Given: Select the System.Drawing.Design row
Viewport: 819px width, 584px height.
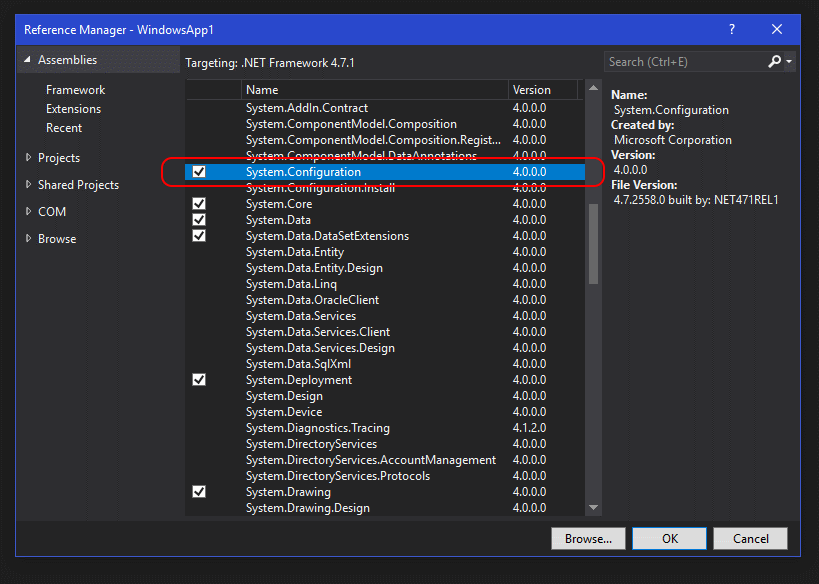Looking at the screenshot, I should tap(385, 508).
